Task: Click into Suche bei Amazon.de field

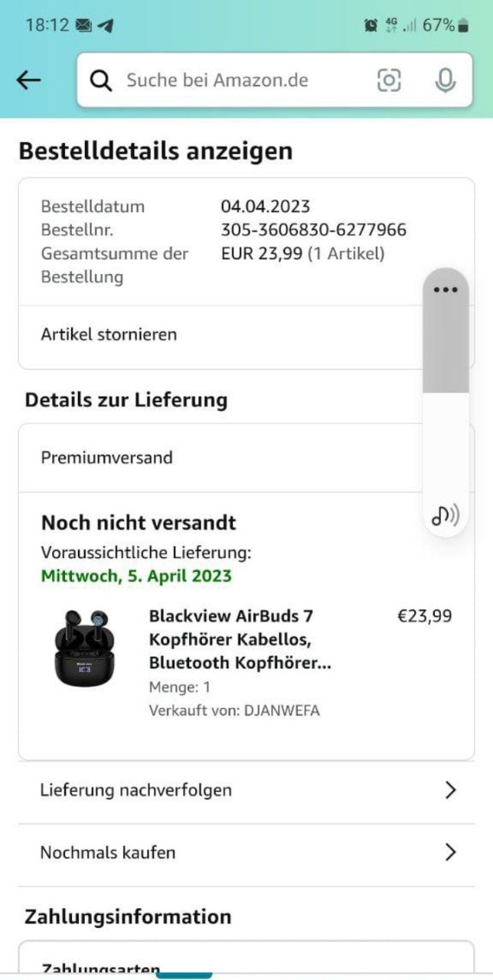Action: (x=230, y=80)
